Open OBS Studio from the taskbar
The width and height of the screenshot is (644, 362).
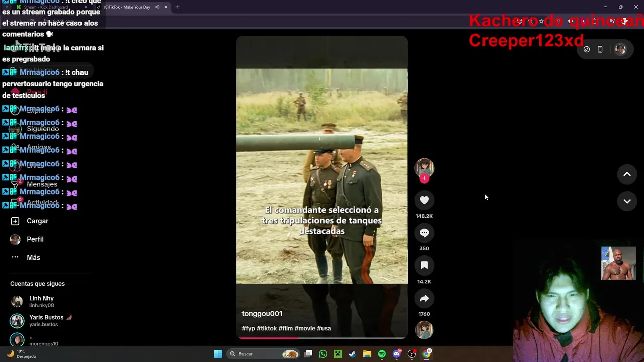[x=412, y=354]
